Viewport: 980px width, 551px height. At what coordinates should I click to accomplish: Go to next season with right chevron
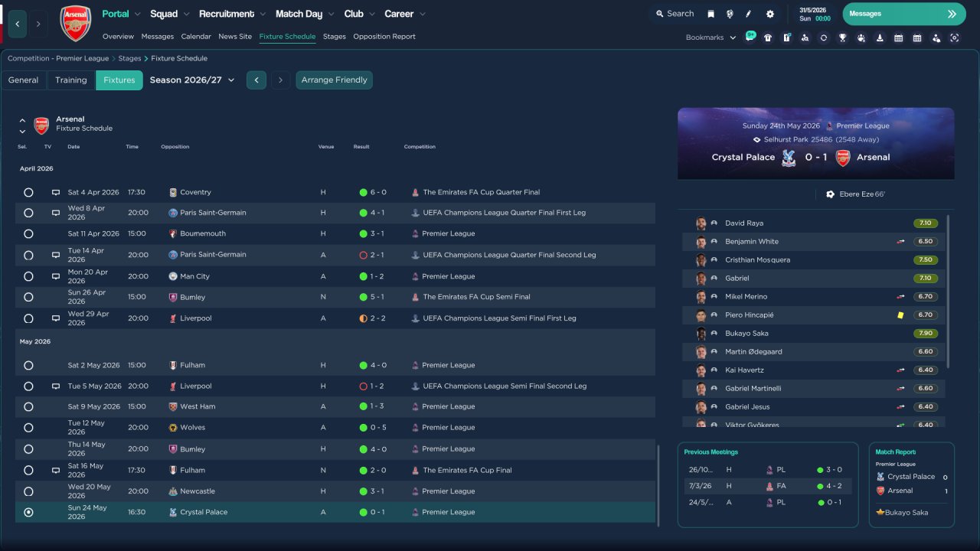281,80
